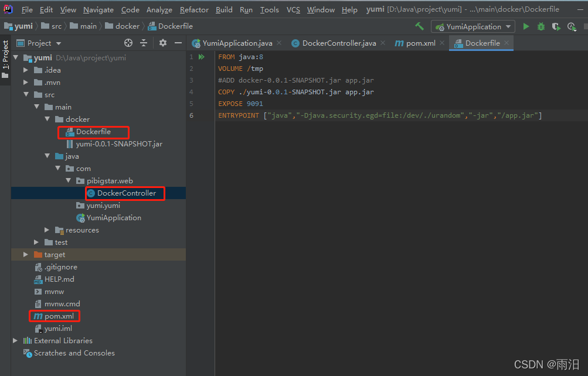Open the profiler run icon
The height and width of the screenshot is (376, 588).
572,26
